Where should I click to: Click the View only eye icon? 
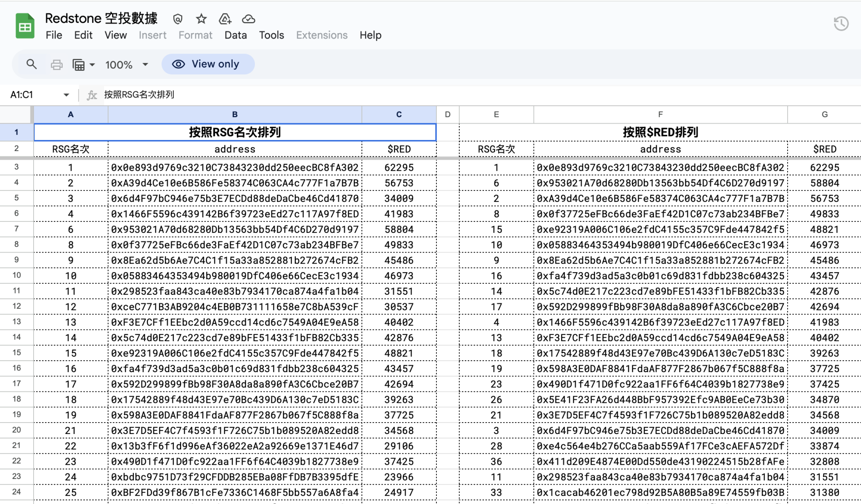178,63
